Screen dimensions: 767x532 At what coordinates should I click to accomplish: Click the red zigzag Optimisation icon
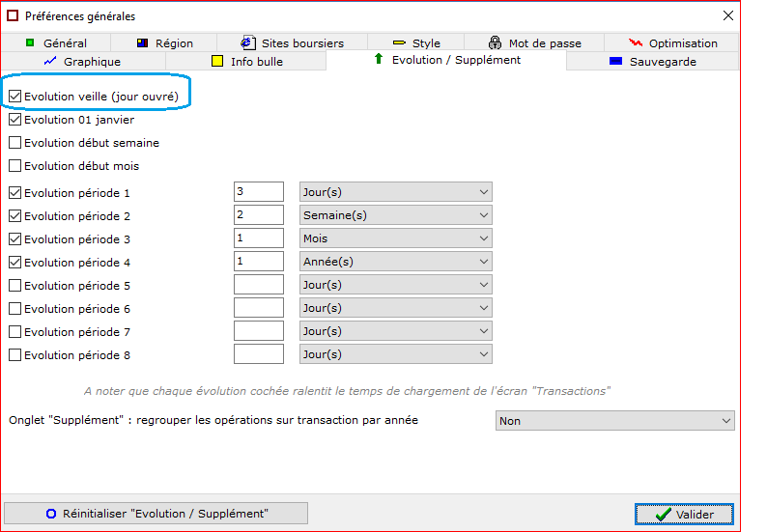636,42
